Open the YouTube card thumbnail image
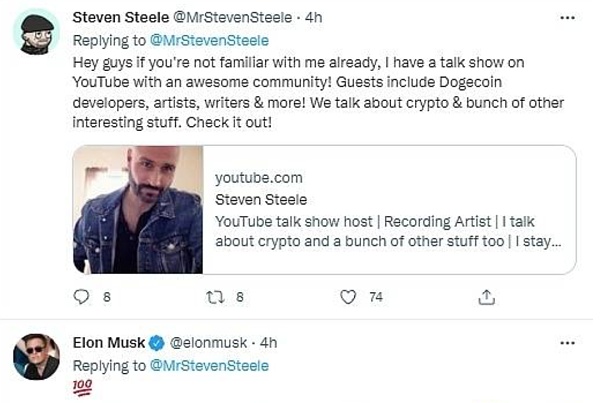This screenshot has height=403, width=600. [138, 209]
